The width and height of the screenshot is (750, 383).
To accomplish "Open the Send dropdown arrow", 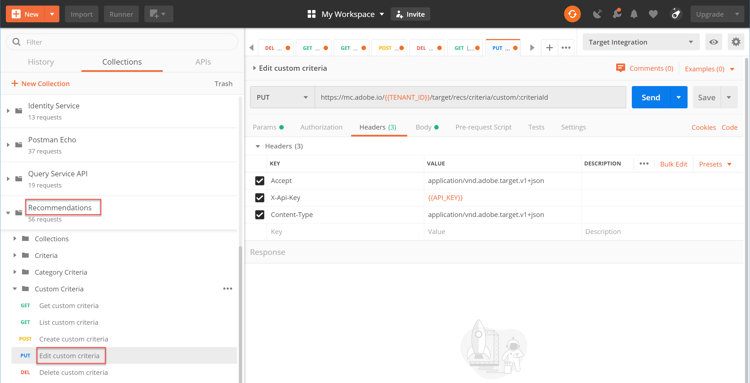I will (x=679, y=97).
